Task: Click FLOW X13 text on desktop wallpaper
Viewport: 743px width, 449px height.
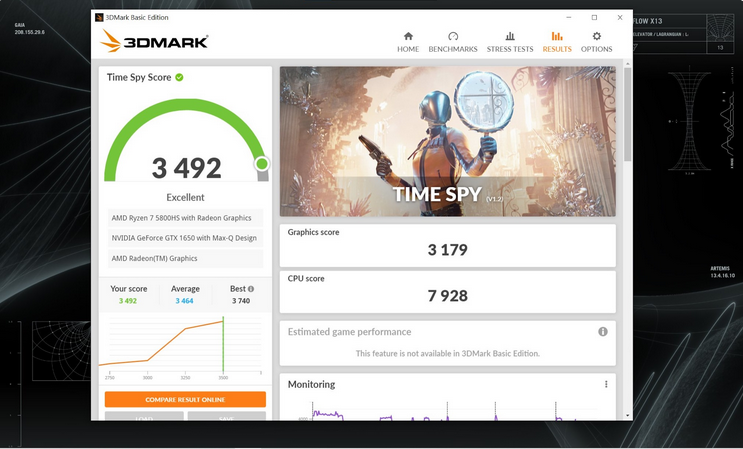Action: pyautogui.click(x=647, y=21)
